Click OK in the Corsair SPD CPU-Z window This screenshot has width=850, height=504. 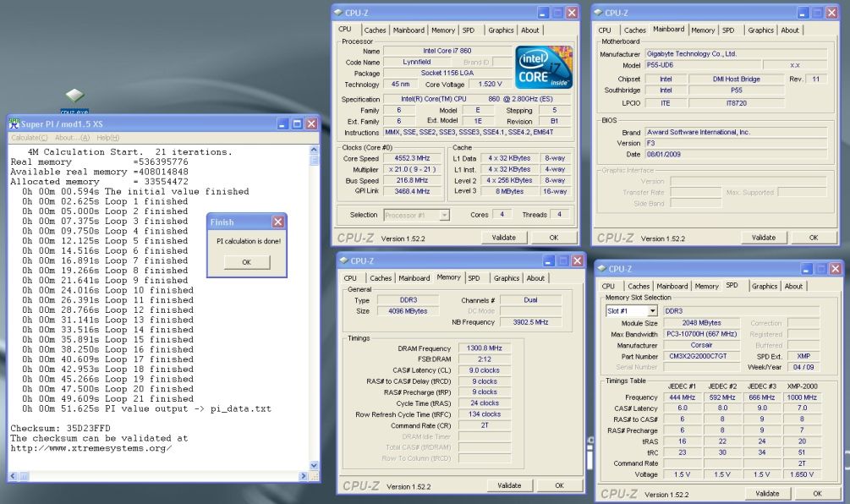coord(818,494)
